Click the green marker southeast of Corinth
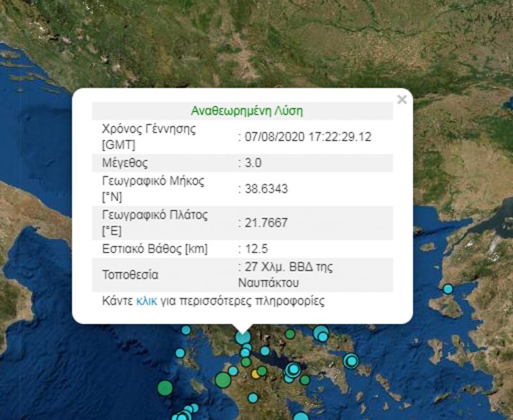 [x=305, y=380]
